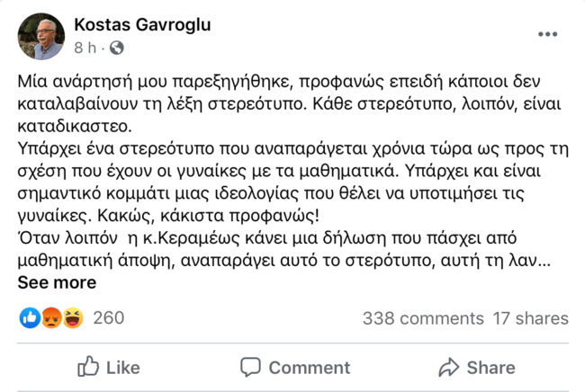Click the curved arrow Share icon
The height and width of the screenshot is (392, 585).
coord(448,367)
